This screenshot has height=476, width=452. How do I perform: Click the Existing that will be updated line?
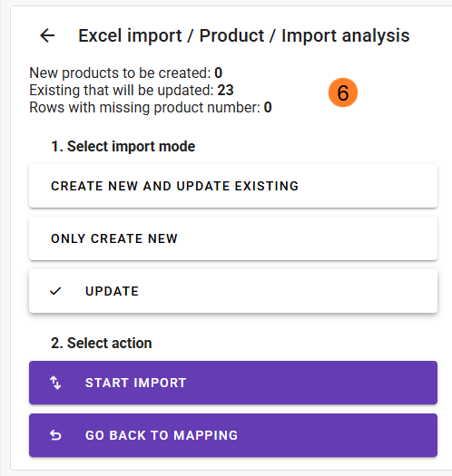[x=132, y=90]
